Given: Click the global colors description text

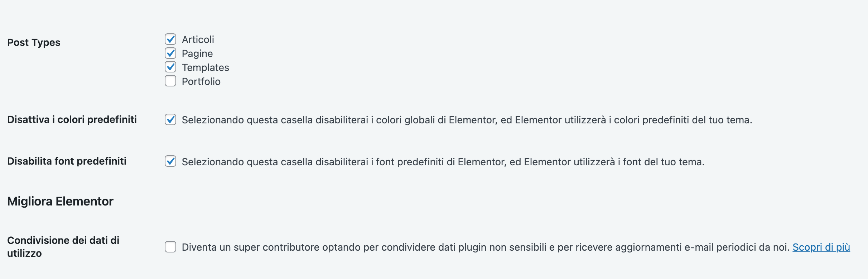Looking at the screenshot, I should (x=467, y=120).
